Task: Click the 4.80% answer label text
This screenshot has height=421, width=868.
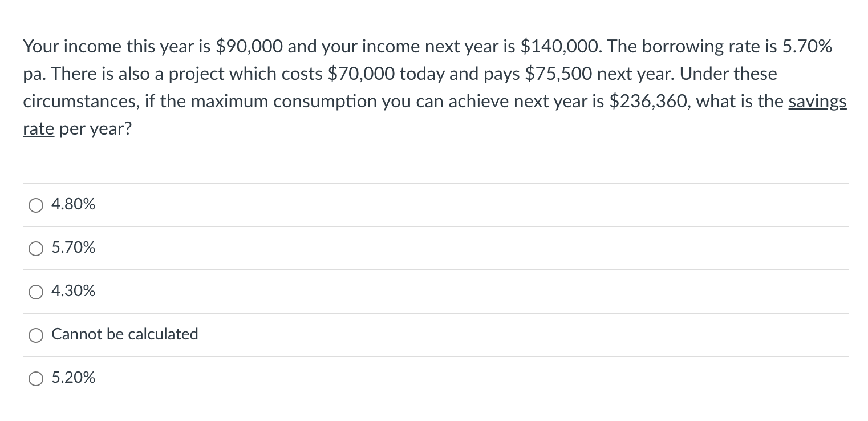Action: click(72, 204)
